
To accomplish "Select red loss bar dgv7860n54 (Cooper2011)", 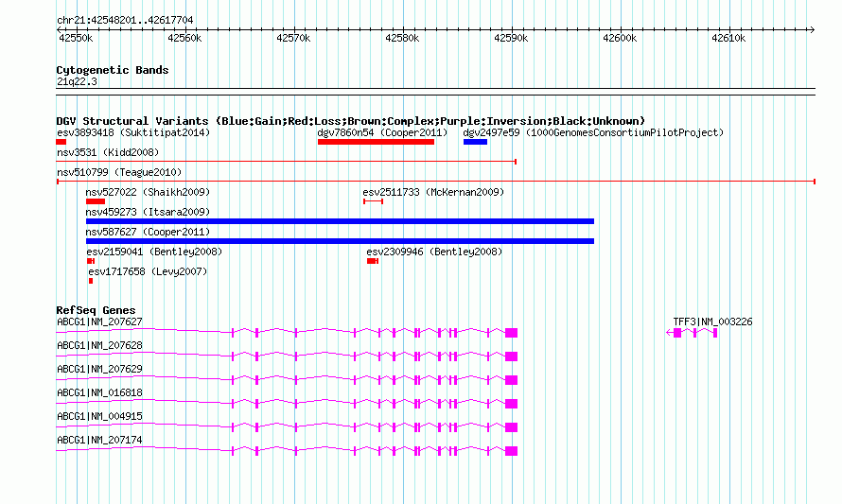I will (x=376, y=142).
